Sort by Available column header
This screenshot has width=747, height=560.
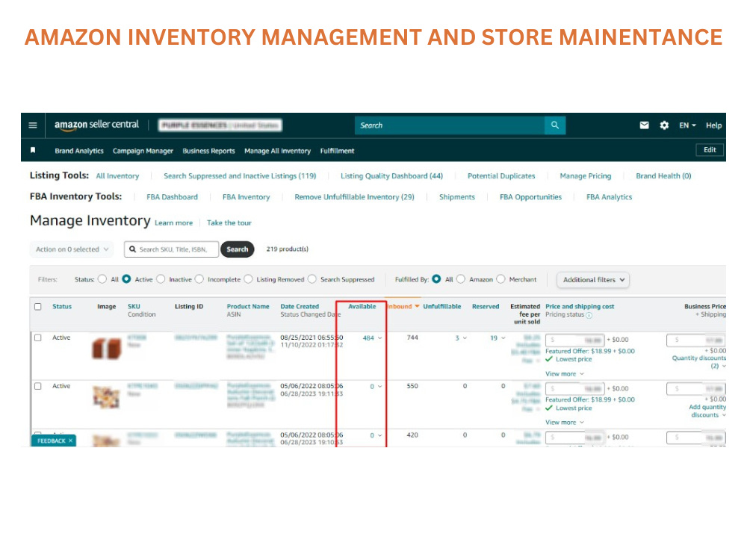pyautogui.click(x=362, y=306)
